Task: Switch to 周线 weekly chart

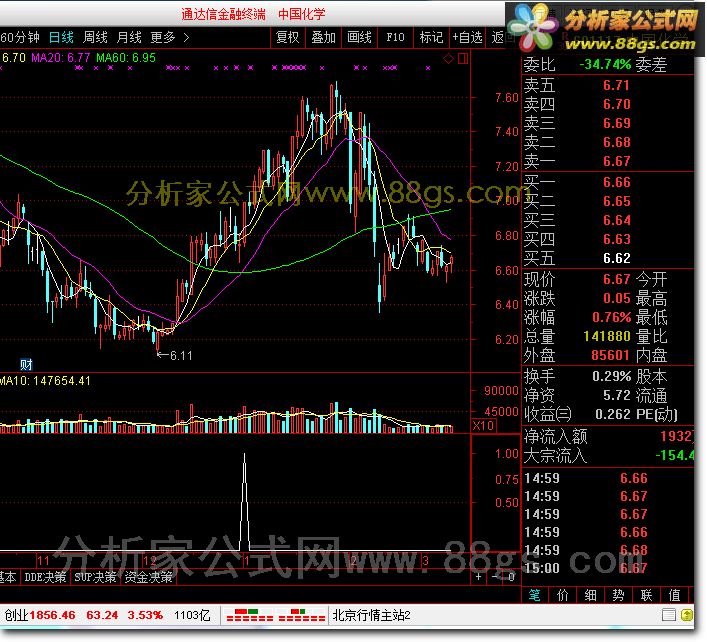Action: [95, 37]
